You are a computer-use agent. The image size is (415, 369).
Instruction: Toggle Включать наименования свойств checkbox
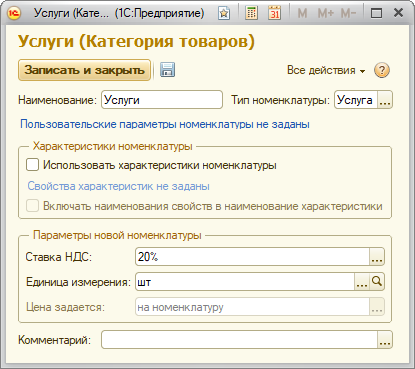pyautogui.click(x=32, y=206)
